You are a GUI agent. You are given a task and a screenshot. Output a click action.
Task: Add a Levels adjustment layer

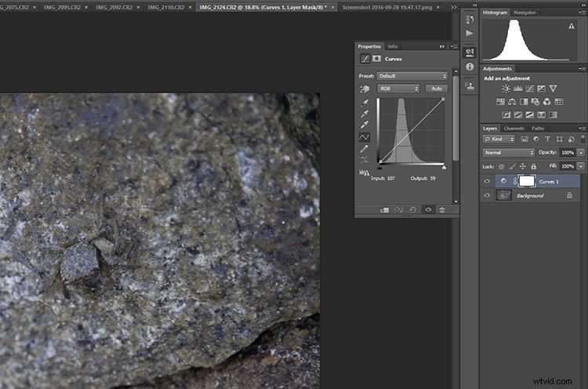[518, 89]
